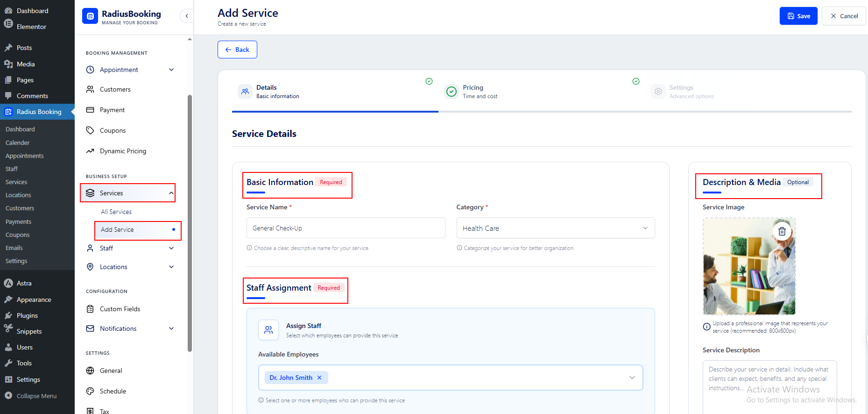
Task: Click the Dr. John Smith staff tag
Action: click(296, 378)
